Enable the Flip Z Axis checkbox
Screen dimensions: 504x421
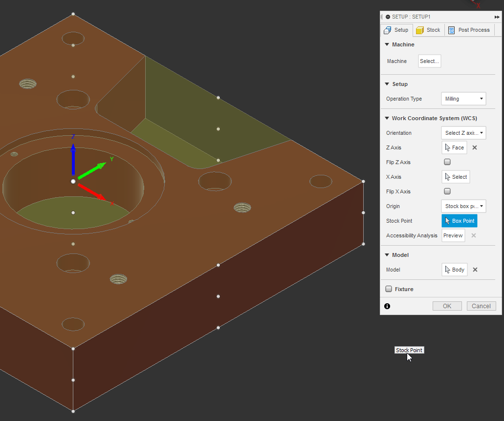click(447, 161)
